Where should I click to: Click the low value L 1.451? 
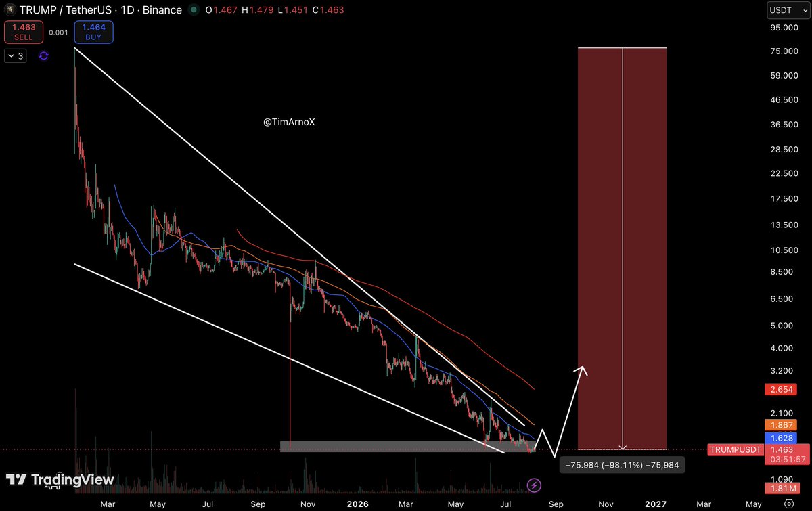292,10
